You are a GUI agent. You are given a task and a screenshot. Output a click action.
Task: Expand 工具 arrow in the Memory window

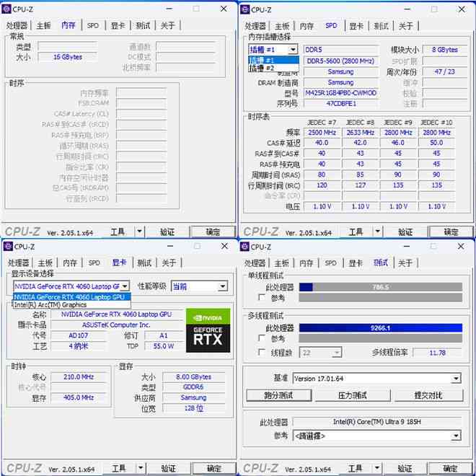(x=139, y=232)
